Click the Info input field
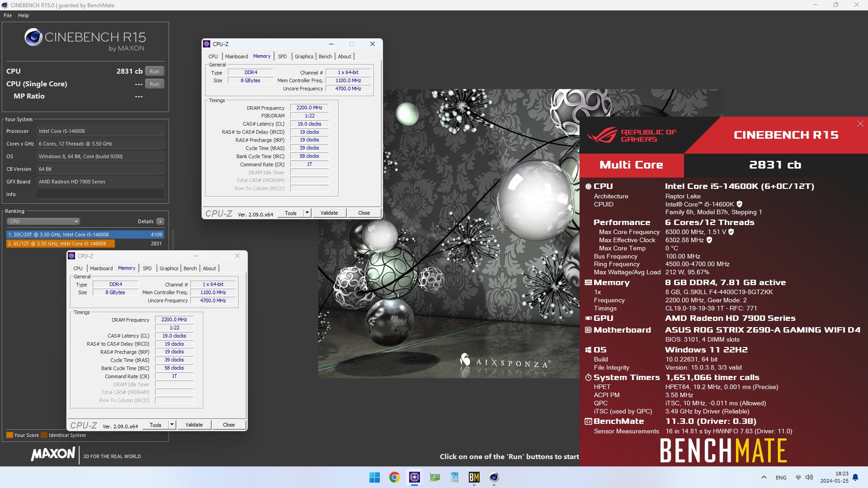 100,194
